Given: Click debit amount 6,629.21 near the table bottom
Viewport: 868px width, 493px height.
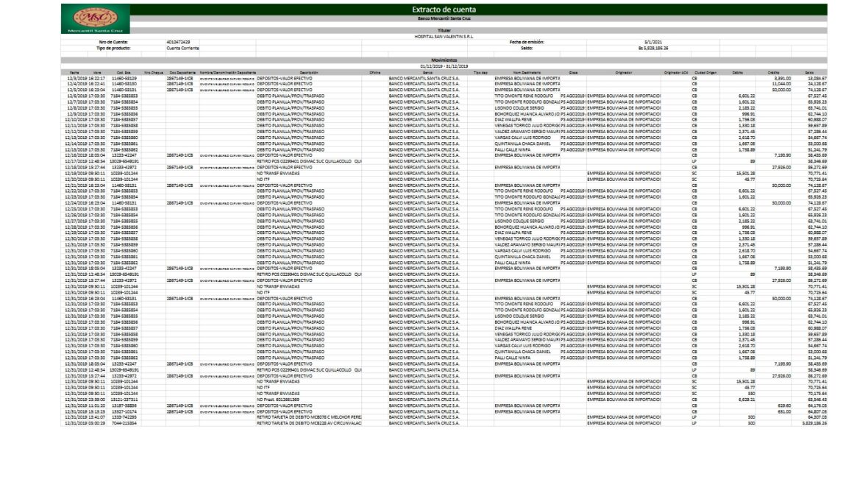Looking at the screenshot, I should [746, 400].
